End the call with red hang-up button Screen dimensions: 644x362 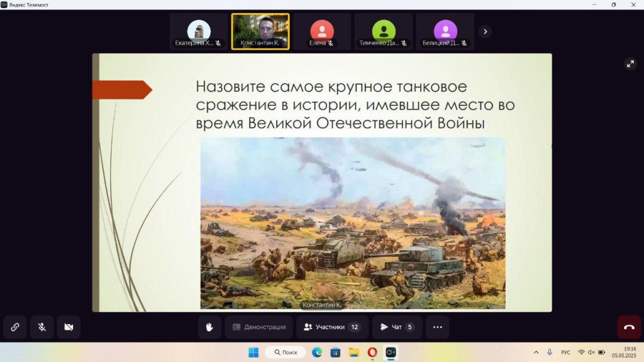(629, 327)
